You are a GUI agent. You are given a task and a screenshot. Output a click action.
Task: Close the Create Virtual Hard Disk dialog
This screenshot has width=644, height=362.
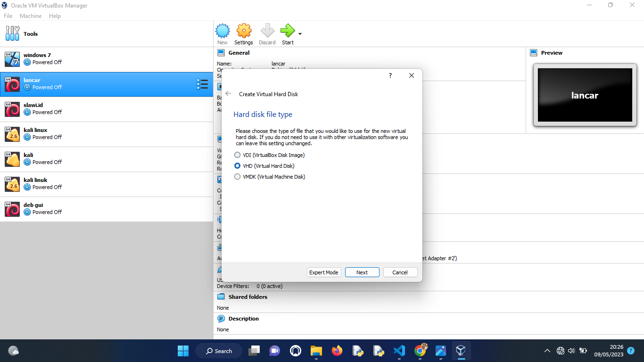pyautogui.click(x=411, y=75)
